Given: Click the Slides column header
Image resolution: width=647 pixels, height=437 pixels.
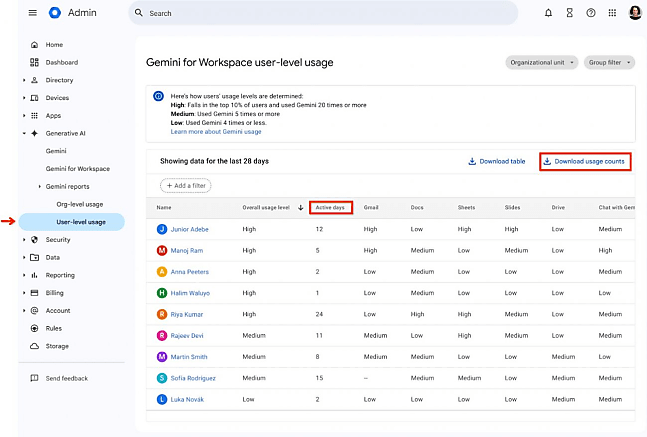Looking at the screenshot, I should (x=512, y=208).
